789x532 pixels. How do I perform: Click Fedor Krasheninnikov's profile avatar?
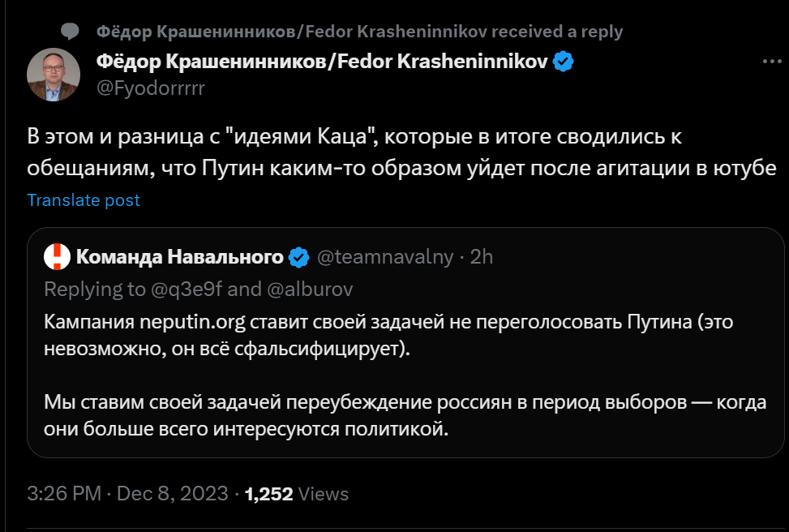tap(54, 74)
